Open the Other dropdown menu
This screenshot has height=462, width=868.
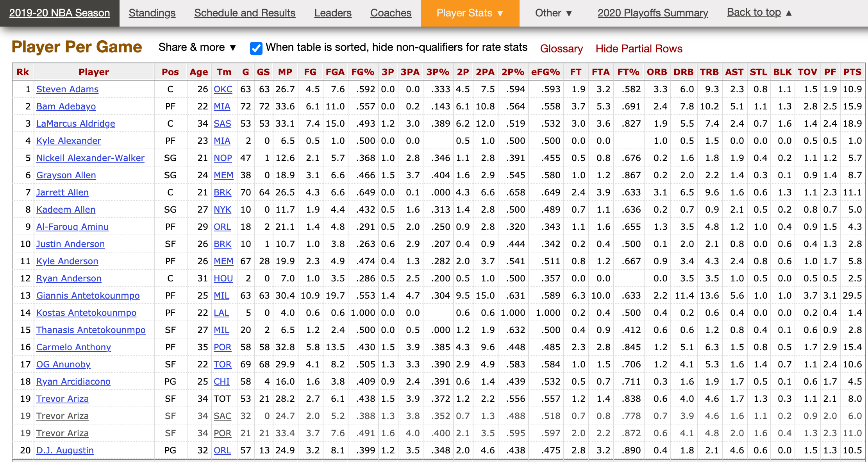click(553, 13)
